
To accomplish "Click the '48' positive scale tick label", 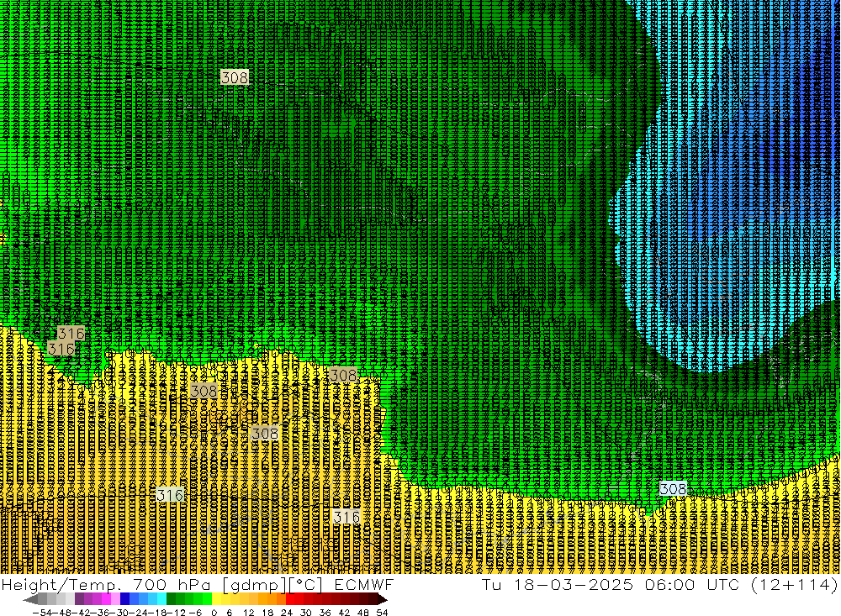I will [363, 613].
